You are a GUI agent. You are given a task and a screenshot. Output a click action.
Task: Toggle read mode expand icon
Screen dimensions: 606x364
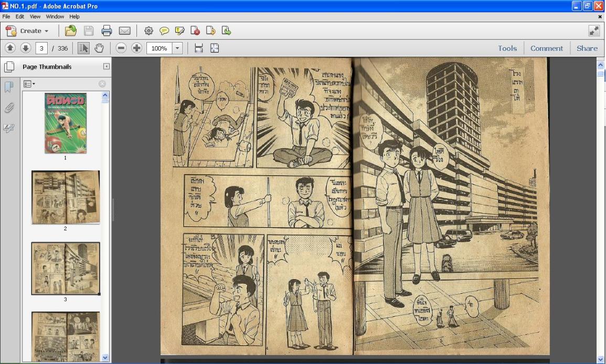(594, 30)
